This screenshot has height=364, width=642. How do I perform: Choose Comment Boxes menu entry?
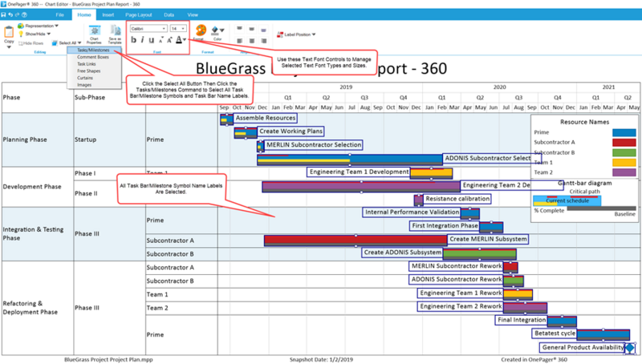click(94, 57)
